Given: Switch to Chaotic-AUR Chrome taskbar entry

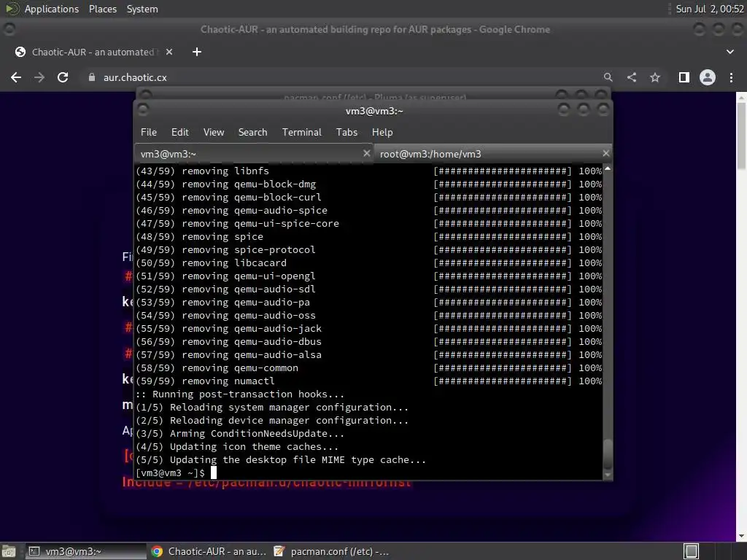Looking at the screenshot, I should [x=209, y=551].
